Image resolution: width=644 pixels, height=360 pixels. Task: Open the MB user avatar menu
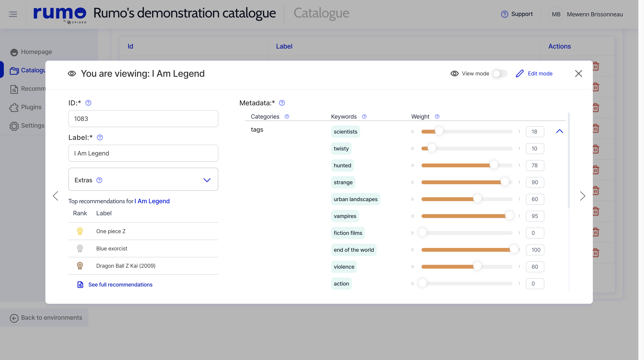(556, 14)
